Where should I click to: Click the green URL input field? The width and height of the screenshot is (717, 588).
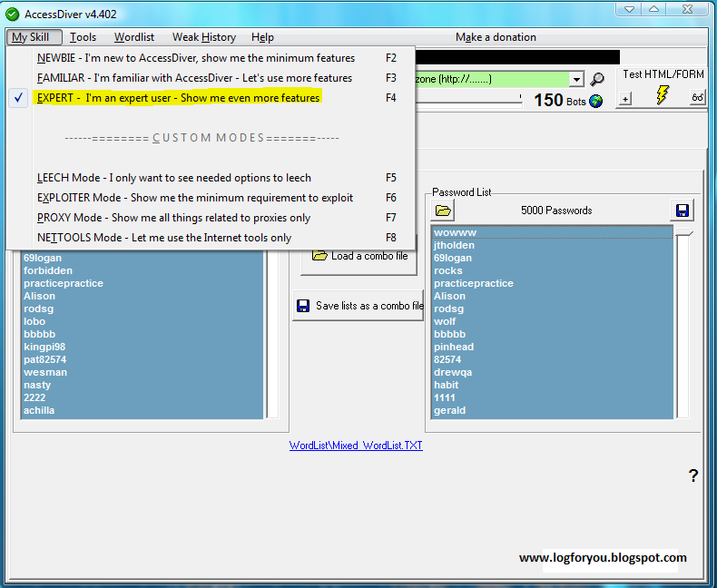(492, 79)
